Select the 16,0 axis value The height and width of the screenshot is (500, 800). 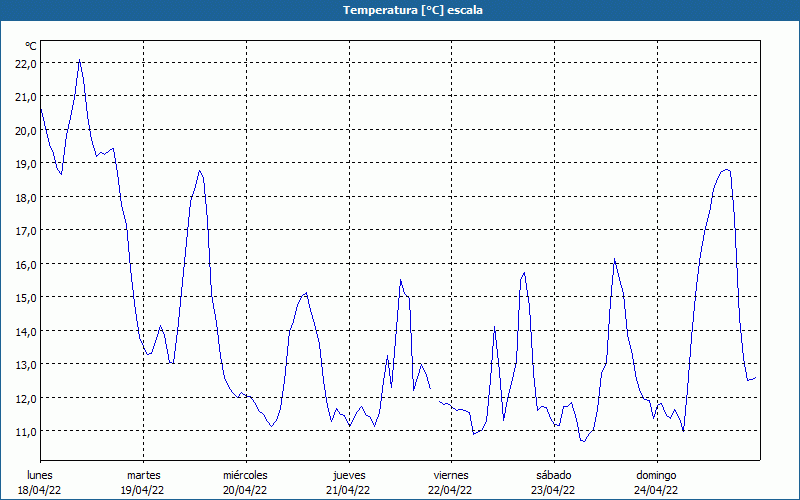tap(26, 265)
